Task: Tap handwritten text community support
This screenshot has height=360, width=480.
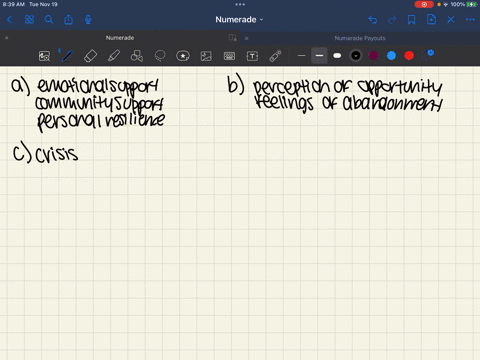Action: [99, 104]
